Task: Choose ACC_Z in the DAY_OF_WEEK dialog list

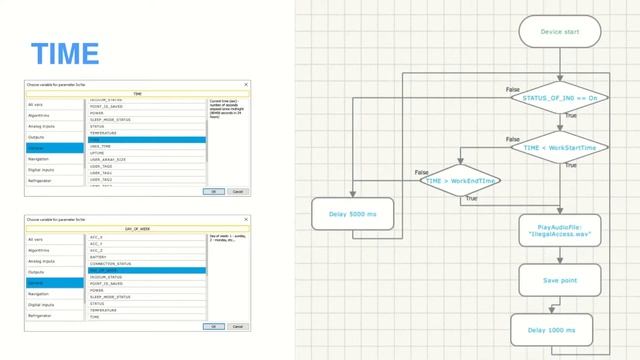Action: tap(147, 250)
